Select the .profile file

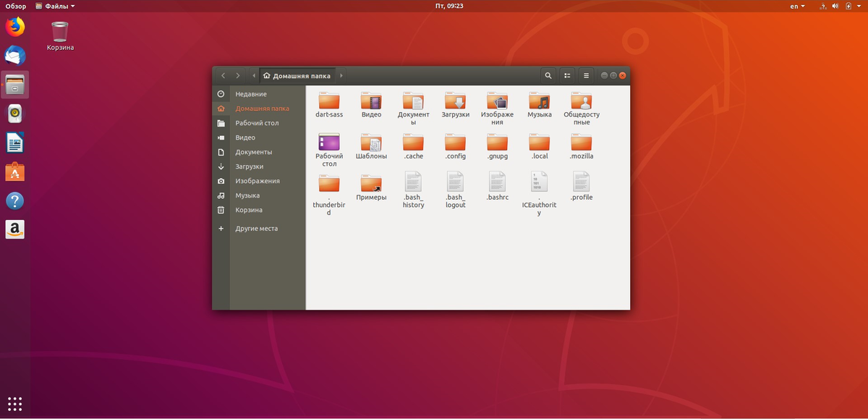[582, 182]
